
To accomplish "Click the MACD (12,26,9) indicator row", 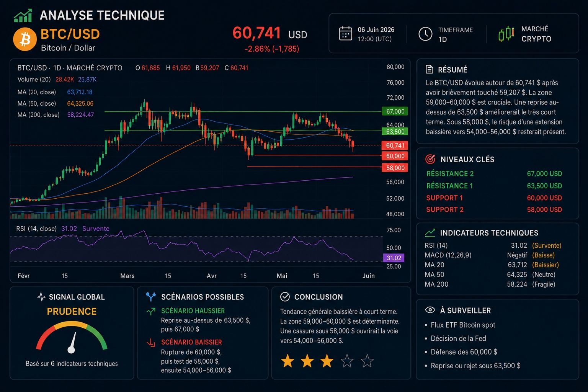I will coord(490,255).
